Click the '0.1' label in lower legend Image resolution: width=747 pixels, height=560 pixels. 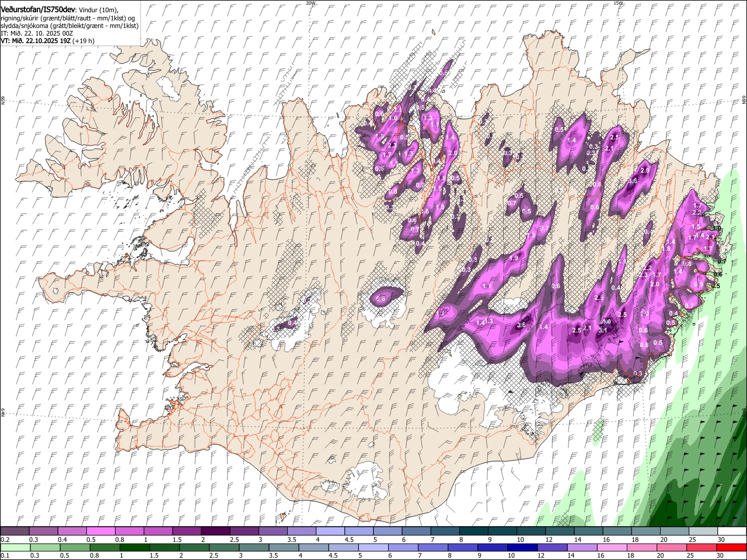click(x=4, y=555)
